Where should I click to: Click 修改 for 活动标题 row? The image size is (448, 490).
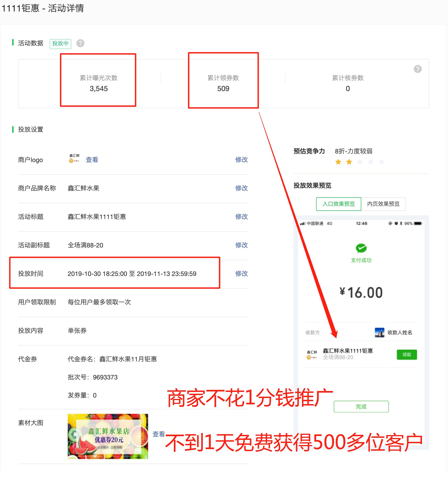(241, 216)
